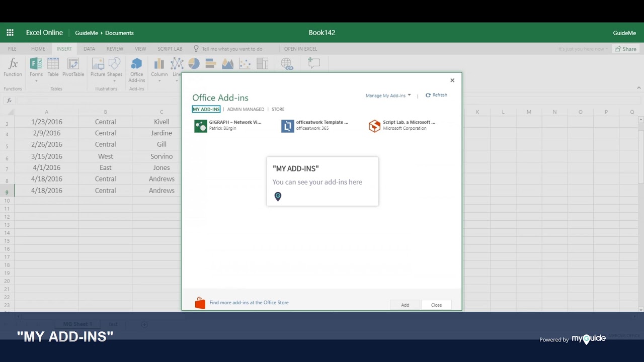Insert a Table from the ribbon

pos(53,64)
